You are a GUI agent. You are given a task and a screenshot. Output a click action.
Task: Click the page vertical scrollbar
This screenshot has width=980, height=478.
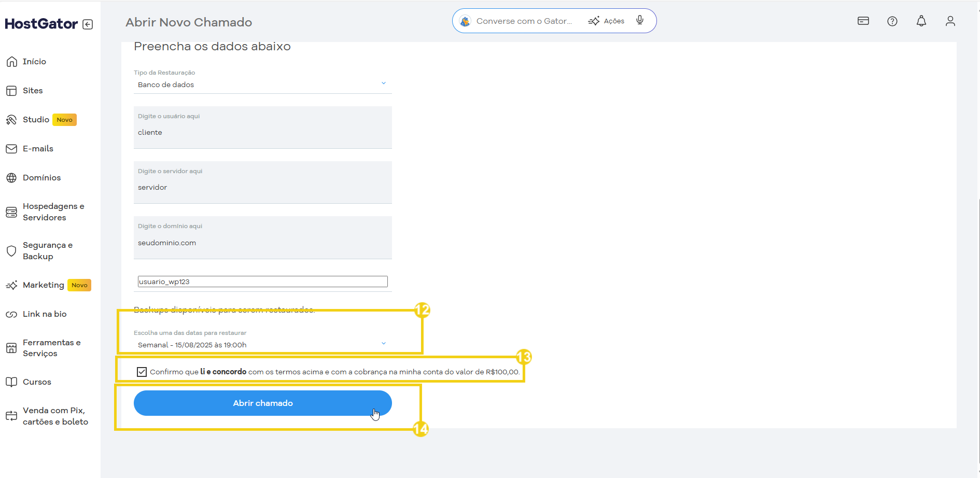(x=978, y=332)
